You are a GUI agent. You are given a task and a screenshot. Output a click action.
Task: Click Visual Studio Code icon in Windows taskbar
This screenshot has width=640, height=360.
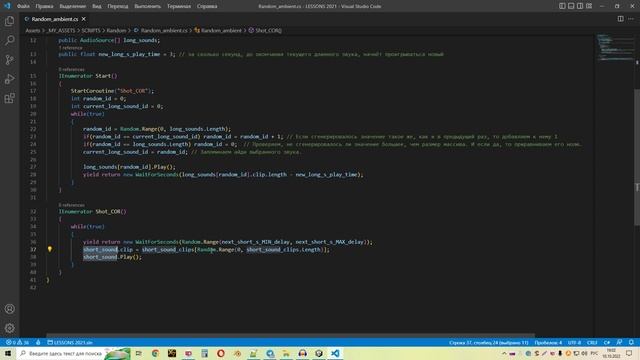[335, 353]
